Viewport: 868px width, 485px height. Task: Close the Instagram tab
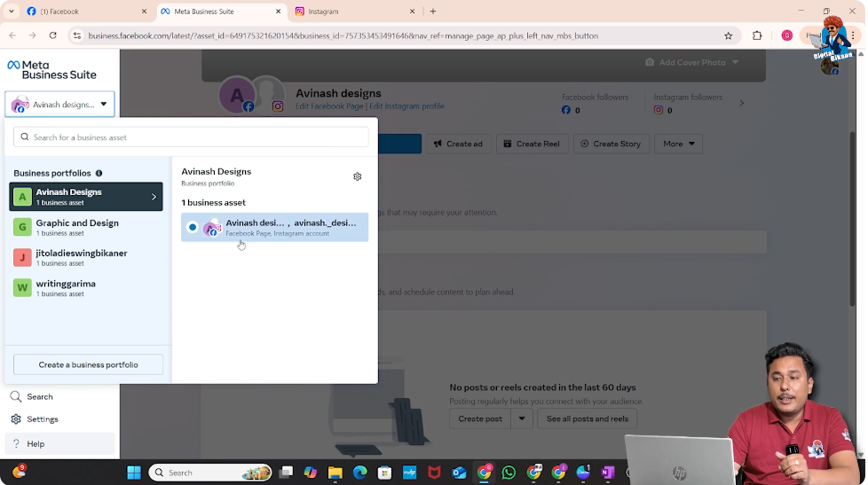412,11
